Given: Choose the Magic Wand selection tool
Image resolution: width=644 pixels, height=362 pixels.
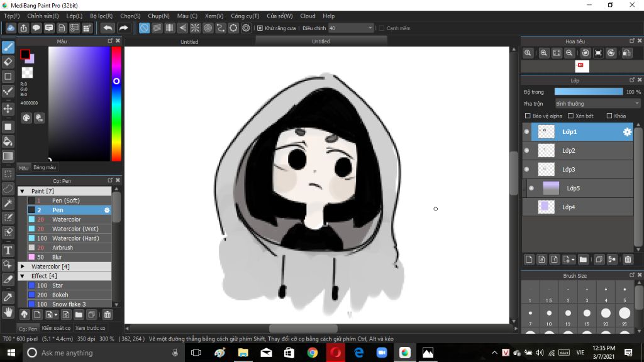Looking at the screenshot, I should pos(8,203).
